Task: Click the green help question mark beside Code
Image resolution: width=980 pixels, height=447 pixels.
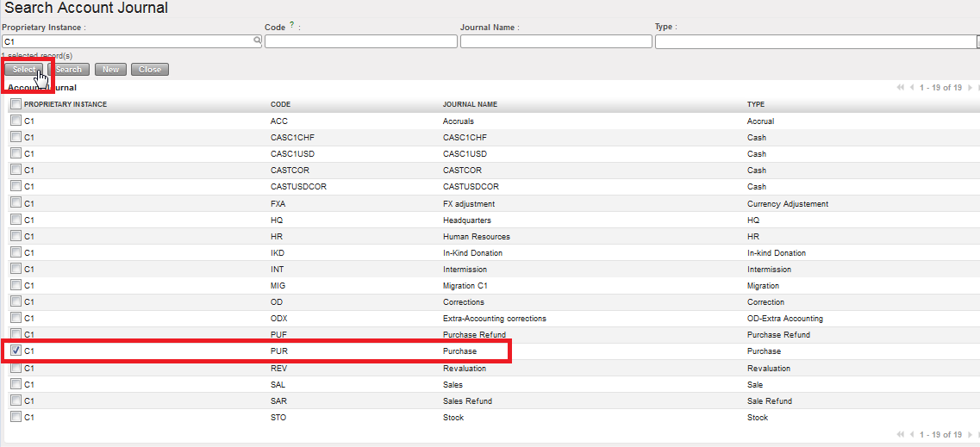Action: pos(292,26)
